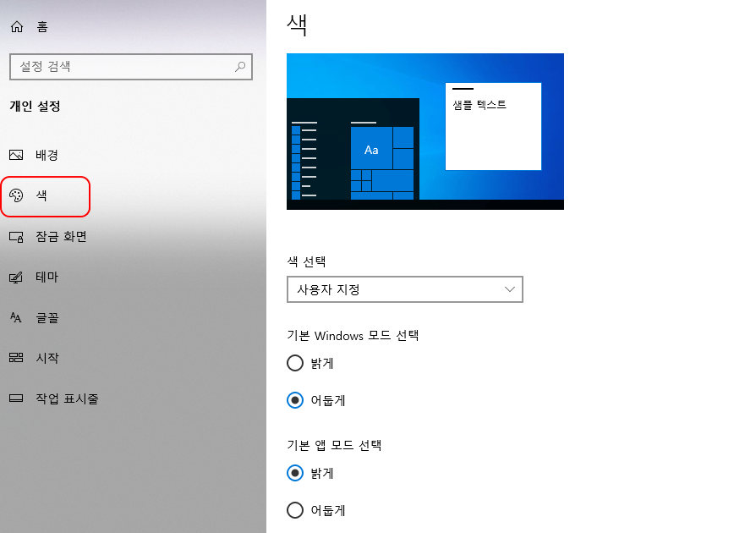Click the Start (시작) tiles icon
This screenshot has width=756, height=533.
coord(16,357)
